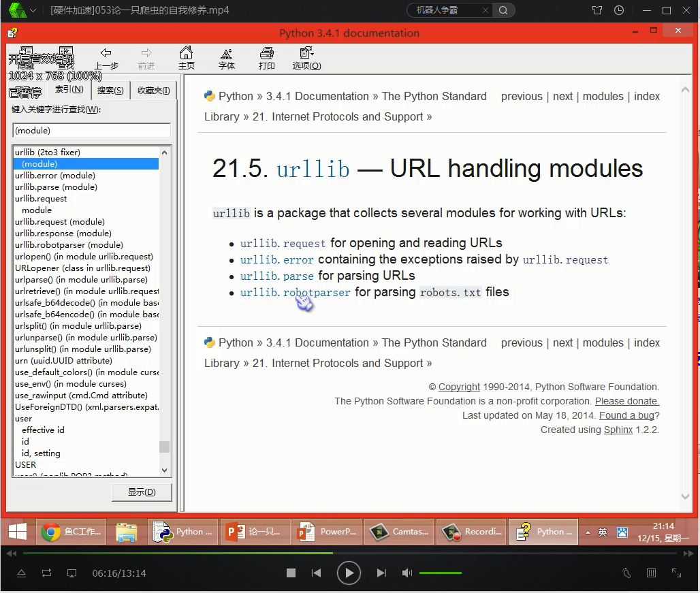Stop video with the square stop button
Screen dimensions: 700x593
[x=291, y=573]
